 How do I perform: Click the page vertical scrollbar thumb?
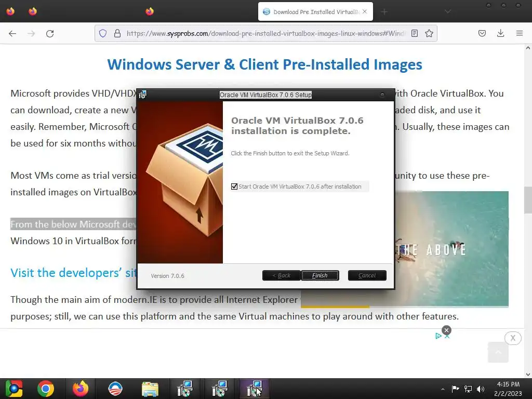click(528, 200)
